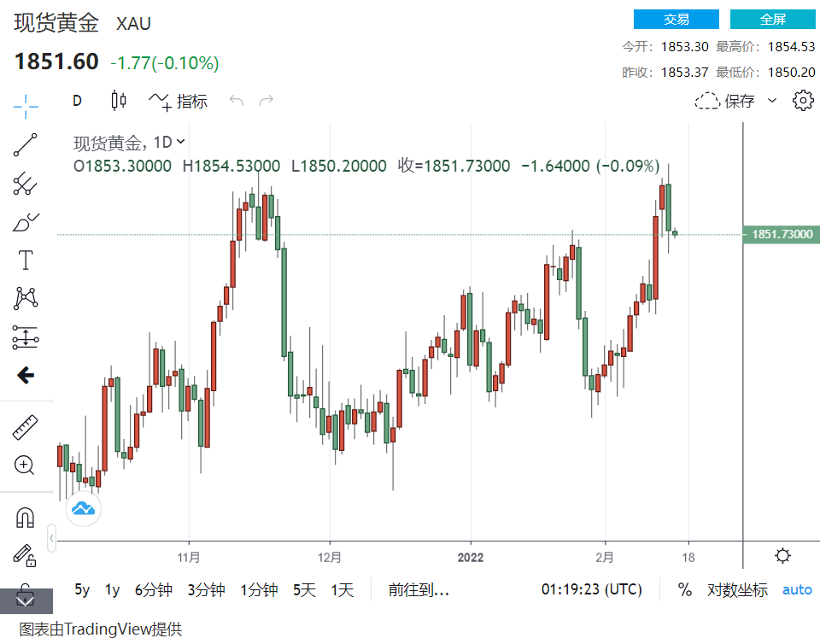Image resolution: width=820 pixels, height=644 pixels.
Task: Switch chart range to 1y
Action: point(113,589)
